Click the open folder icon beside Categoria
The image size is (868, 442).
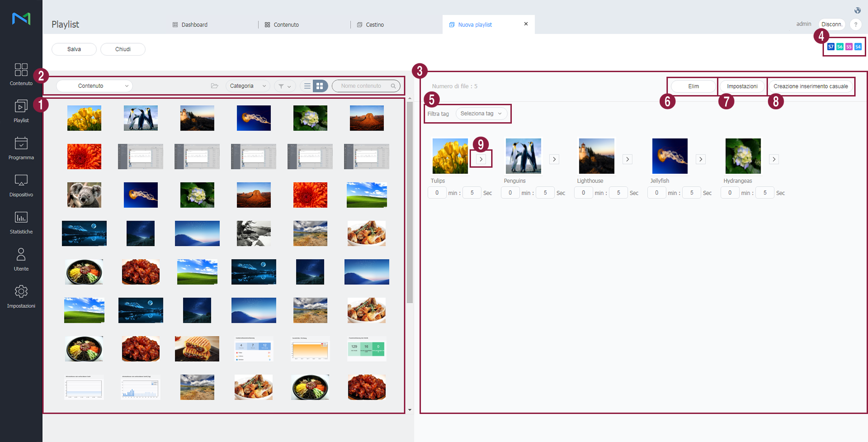click(214, 86)
